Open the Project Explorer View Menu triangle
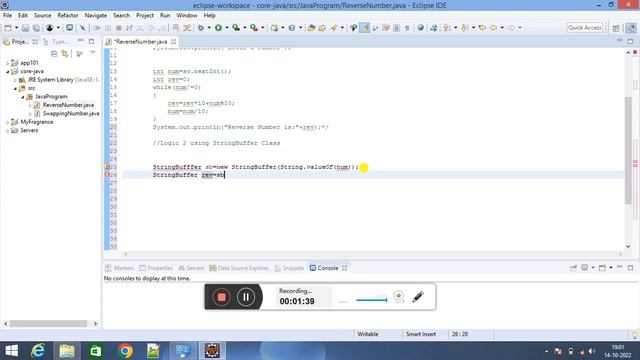This screenshot has width=640, height=360. pos(93,53)
